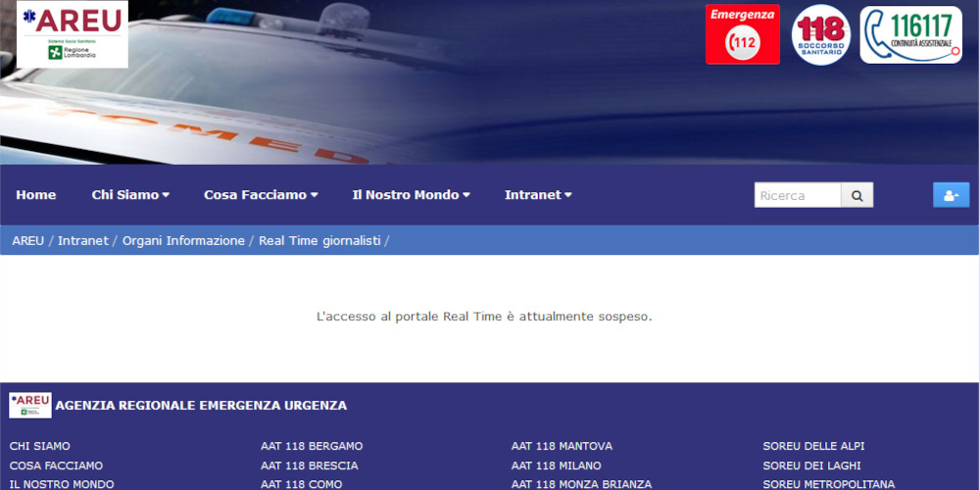Viewport: 980px width, 490px height.
Task: Visit SOREU delle Alpi footer link
Action: click(x=813, y=446)
